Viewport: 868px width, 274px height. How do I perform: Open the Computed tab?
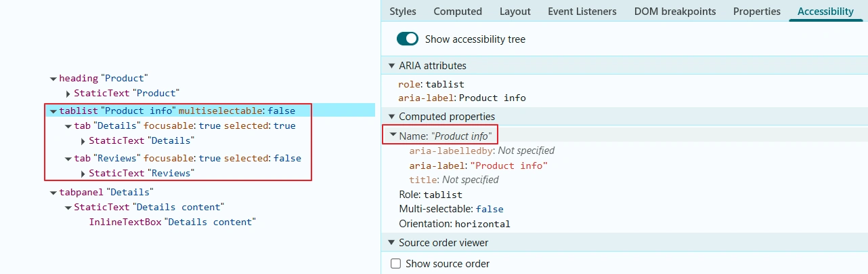[x=458, y=12]
